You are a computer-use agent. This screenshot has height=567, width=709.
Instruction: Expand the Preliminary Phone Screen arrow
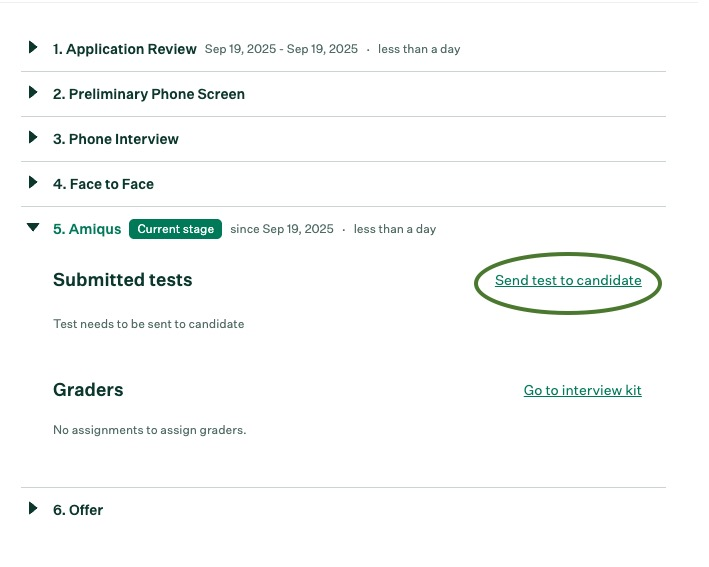pos(33,93)
